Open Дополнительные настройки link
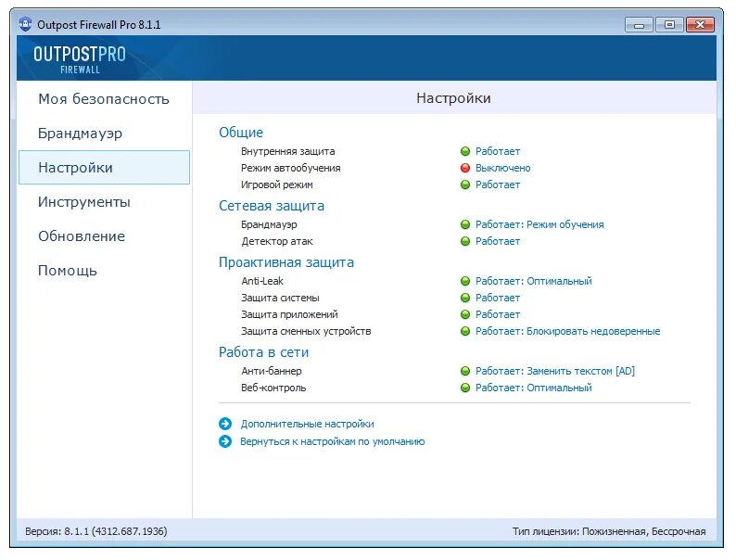Image resolution: width=736 pixels, height=560 pixels. (x=307, y=424)
